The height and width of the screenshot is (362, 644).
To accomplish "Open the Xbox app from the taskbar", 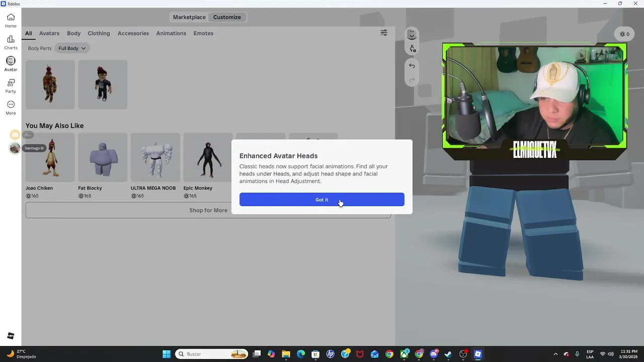I will (404, 354).
